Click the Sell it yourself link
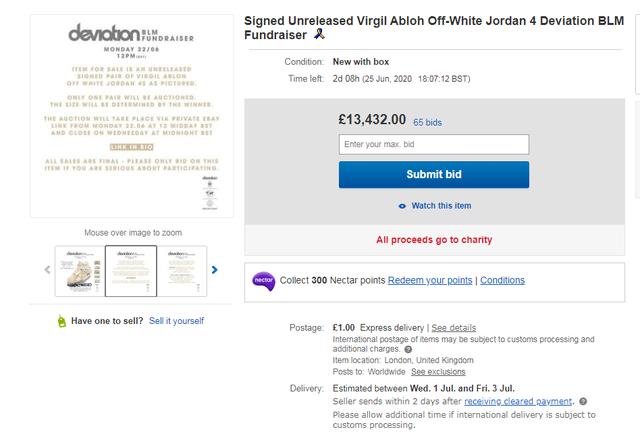 (x=176, y=321)
